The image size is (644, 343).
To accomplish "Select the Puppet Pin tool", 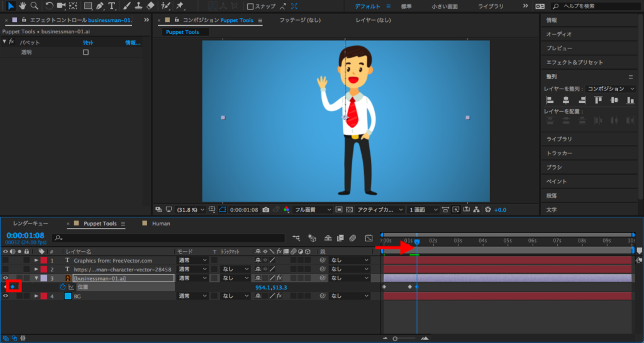I will click(180, 6).
